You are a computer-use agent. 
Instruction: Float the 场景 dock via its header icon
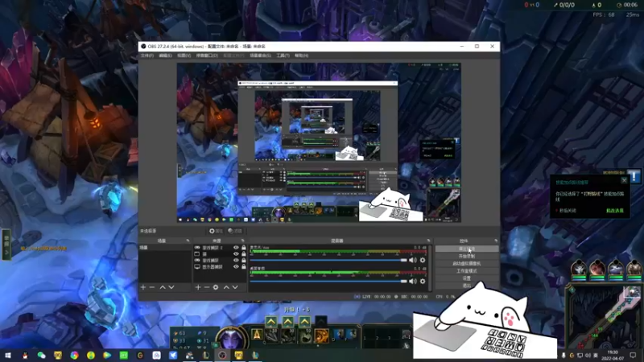click(x=188, y=241)
